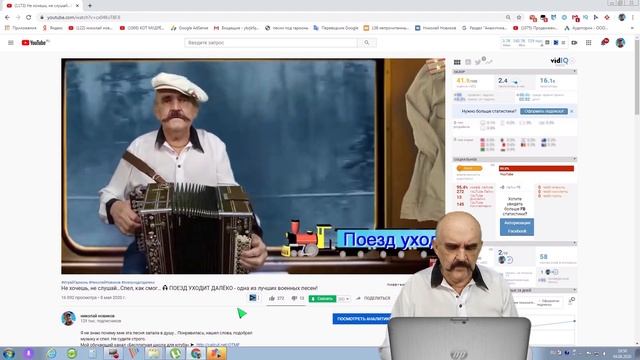Image resolution: width=640 pixels, height=360 pixels.
Task: Open Chrome three-dot menu
Action: point(633,18)
